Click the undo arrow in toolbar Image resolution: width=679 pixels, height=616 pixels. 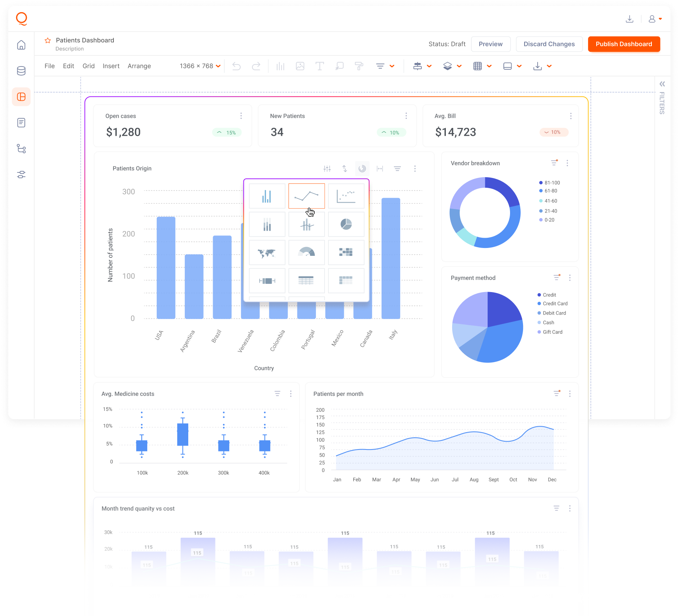(x=236, y=66)
